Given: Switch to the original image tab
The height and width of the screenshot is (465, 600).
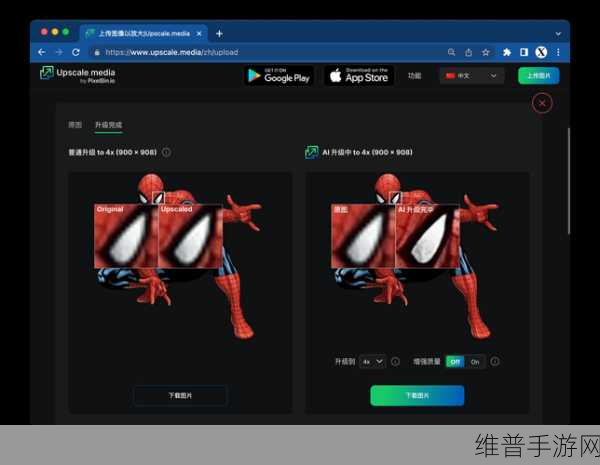Looking at the screenshot, I should 75,124.
